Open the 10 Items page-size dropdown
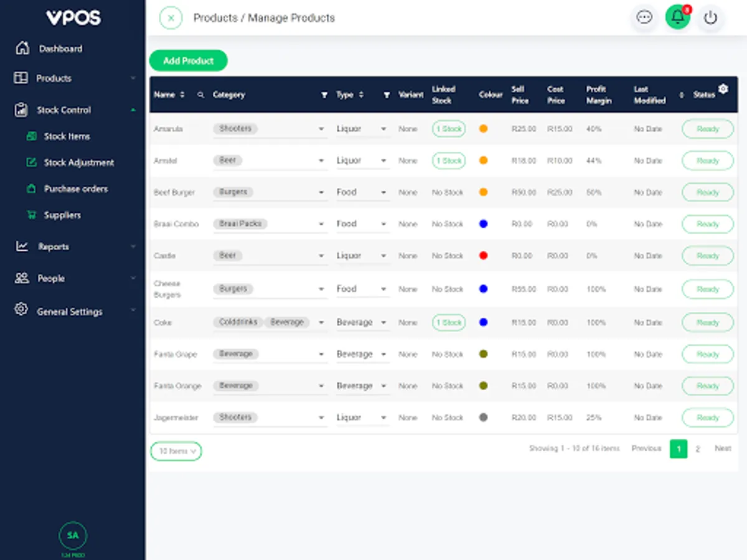The image size is (747, 560). click(x=176, y=451)
